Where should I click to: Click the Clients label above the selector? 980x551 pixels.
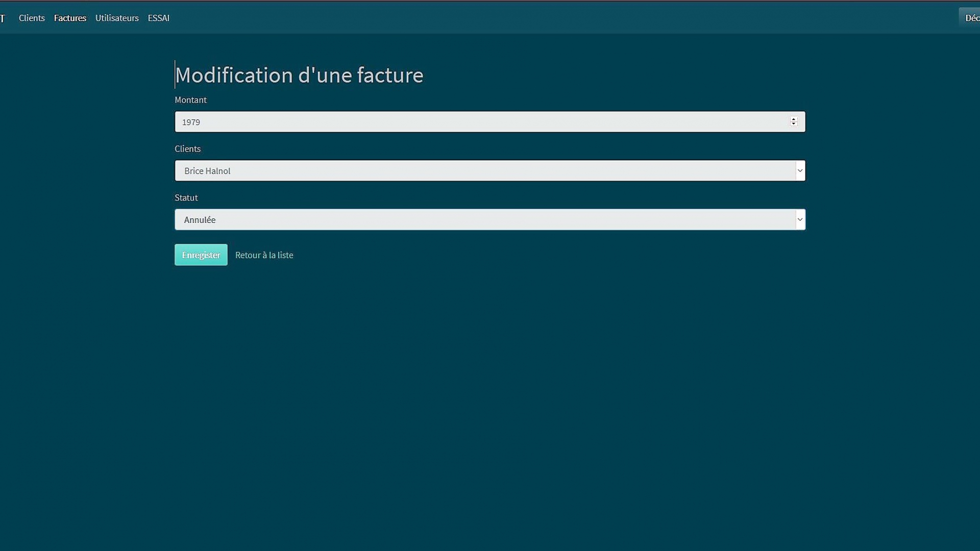[187, 149]
